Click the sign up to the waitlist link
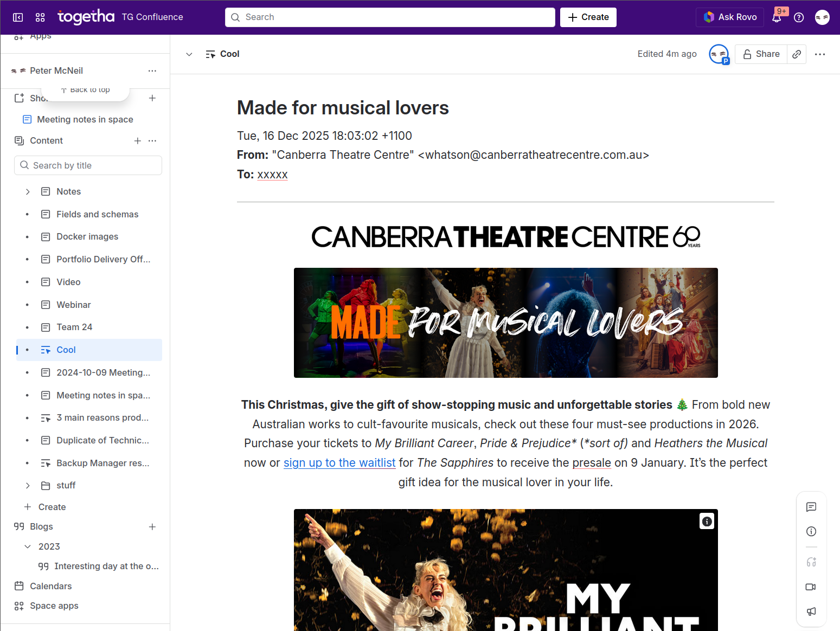Screen dimensions: 840x631 coord(339,462)
